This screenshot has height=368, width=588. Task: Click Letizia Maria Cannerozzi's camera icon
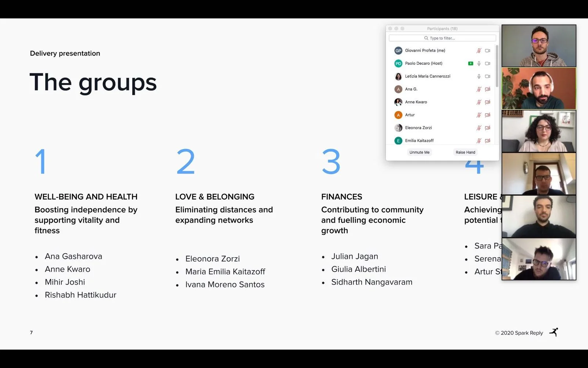tap(487, 77)
